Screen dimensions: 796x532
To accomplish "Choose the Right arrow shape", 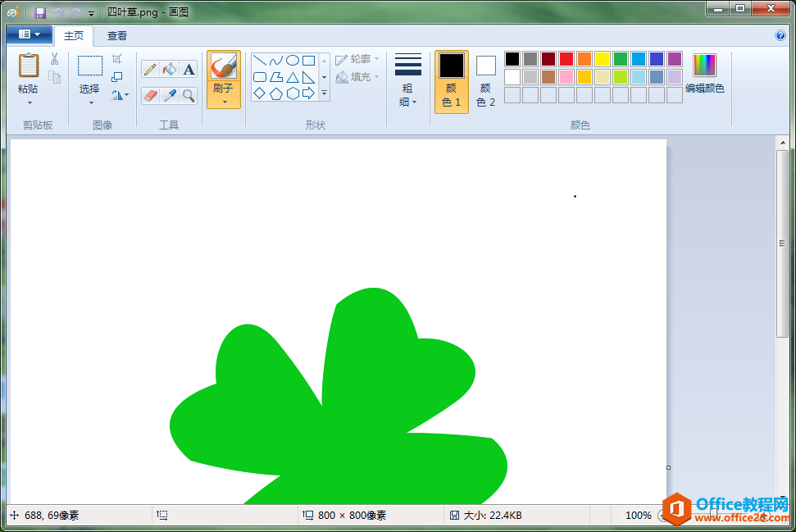I will [x=309, y=93].
